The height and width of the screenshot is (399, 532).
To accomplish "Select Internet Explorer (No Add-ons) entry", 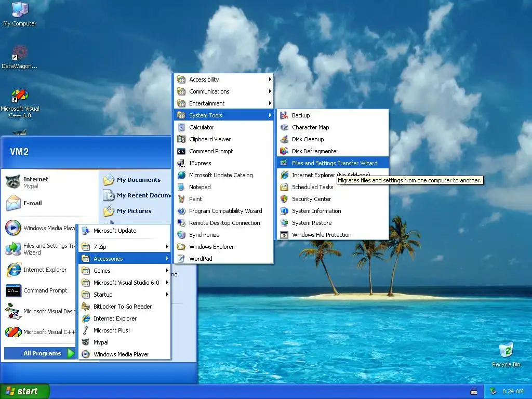I will (x=333, y=175).
